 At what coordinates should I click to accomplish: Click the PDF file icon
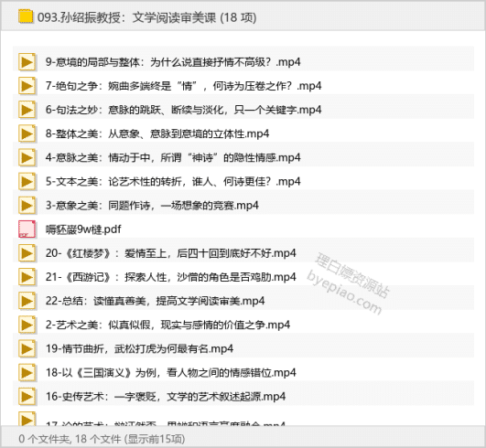27,229
